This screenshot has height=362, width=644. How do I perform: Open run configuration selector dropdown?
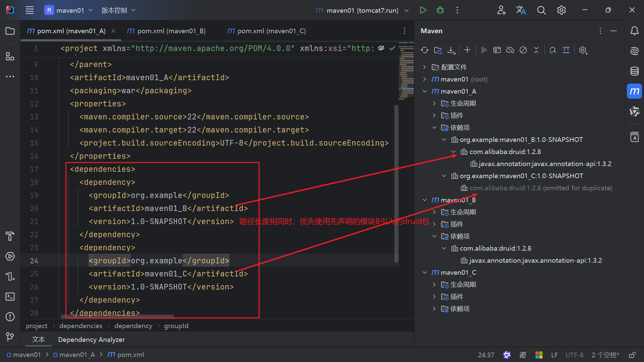tap(362, 10)
